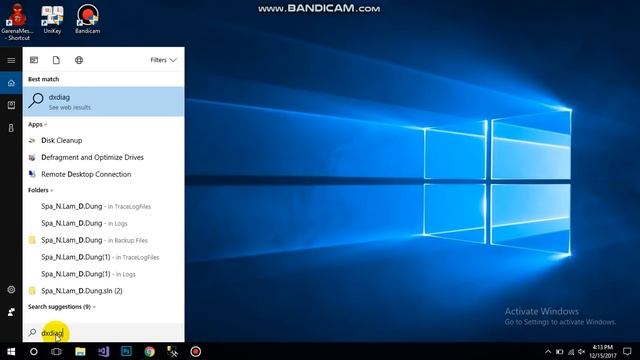Open the Filters dropdown

point(163,60)
